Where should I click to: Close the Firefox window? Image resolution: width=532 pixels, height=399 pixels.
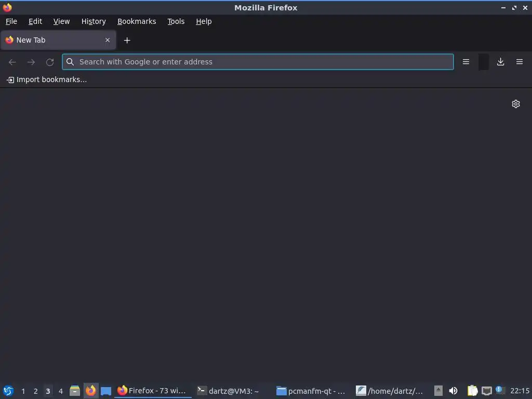(525, 7)
